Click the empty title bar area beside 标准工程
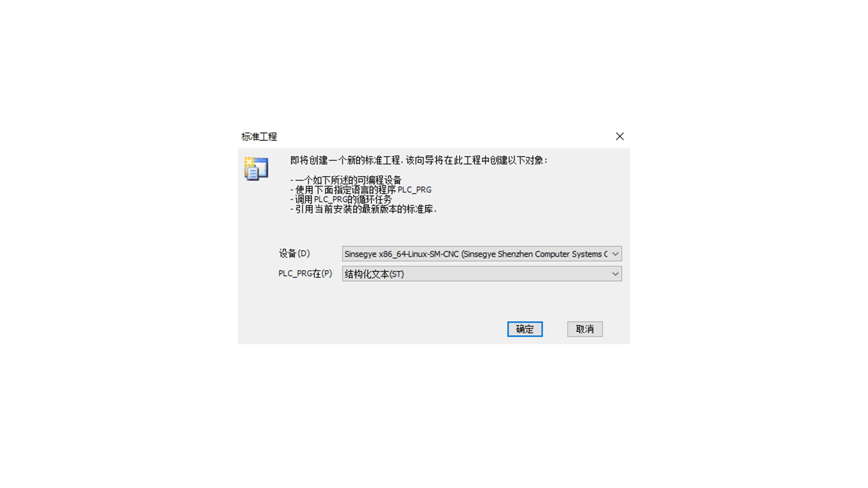 (x=443, y=136)
